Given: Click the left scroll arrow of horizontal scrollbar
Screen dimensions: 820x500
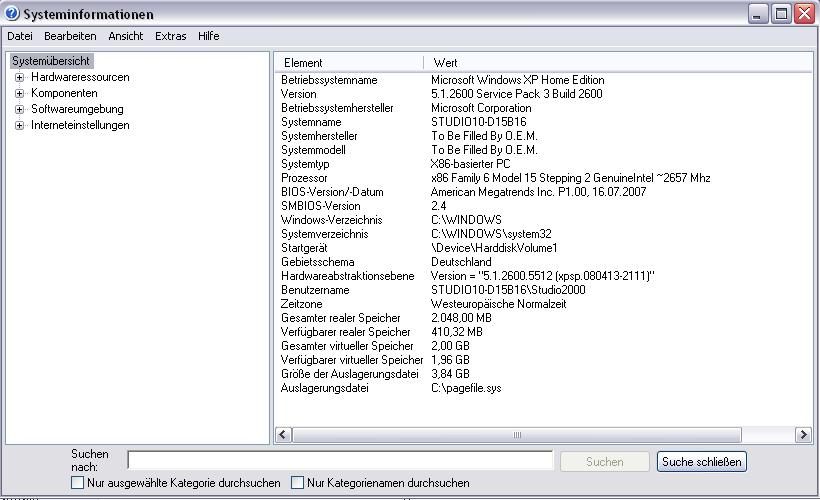Looking at the screenshot, I should tap(283, 435).
